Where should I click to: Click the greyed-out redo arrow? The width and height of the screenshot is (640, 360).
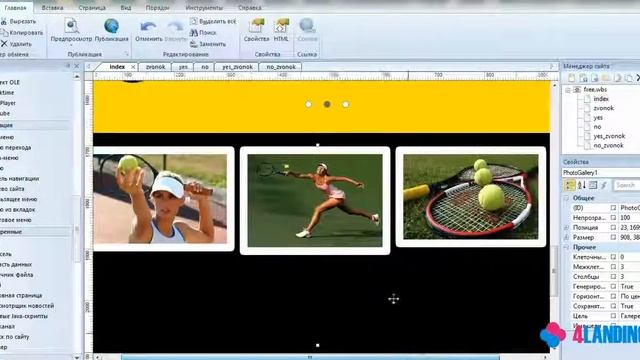tap(176, 27)
